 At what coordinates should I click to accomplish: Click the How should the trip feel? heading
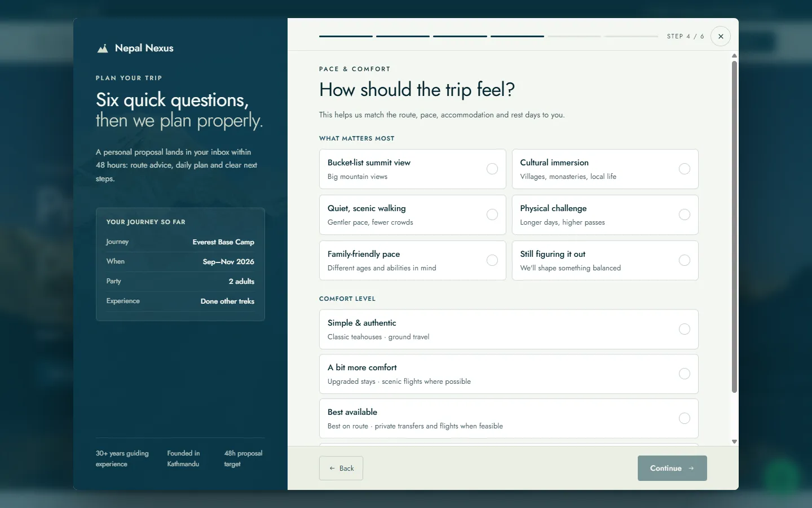pyautogui.click(x=417, y=90)
